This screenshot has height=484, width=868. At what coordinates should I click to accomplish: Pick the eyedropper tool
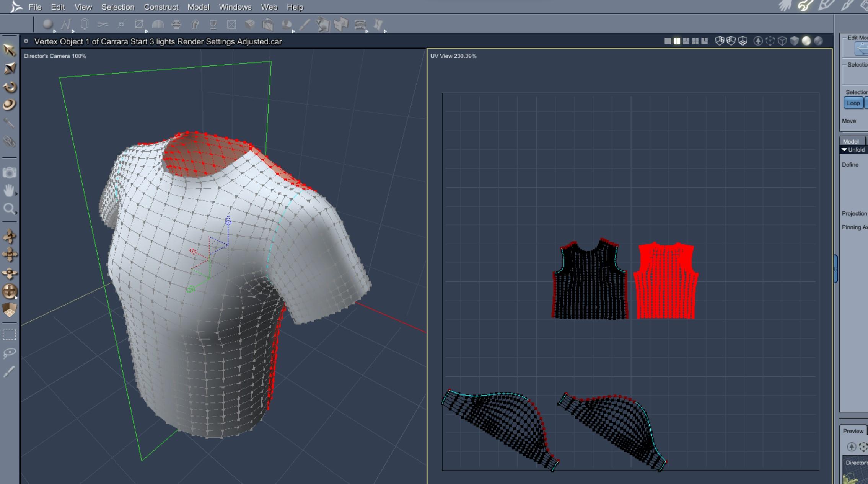[x=9, y=123]
